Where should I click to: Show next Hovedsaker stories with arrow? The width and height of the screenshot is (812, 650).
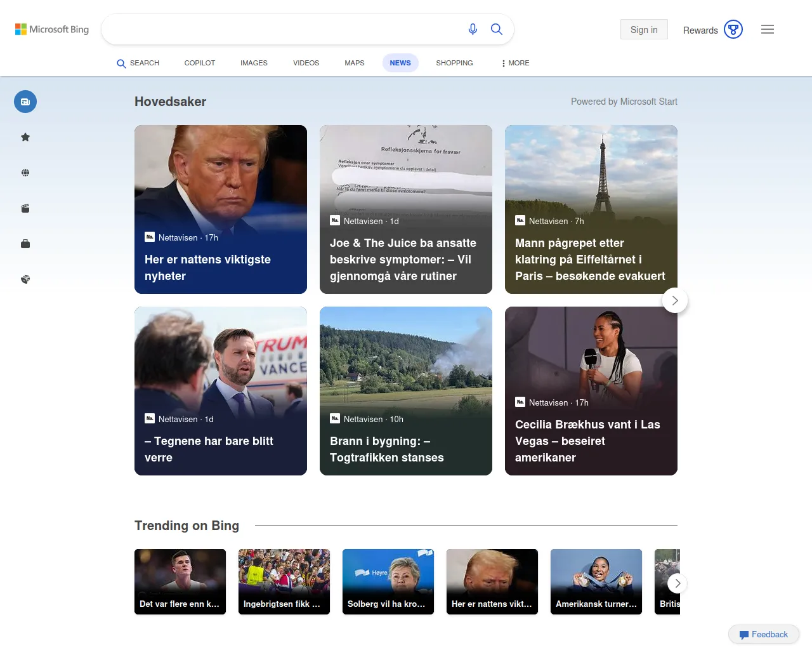tap(675, 300)
